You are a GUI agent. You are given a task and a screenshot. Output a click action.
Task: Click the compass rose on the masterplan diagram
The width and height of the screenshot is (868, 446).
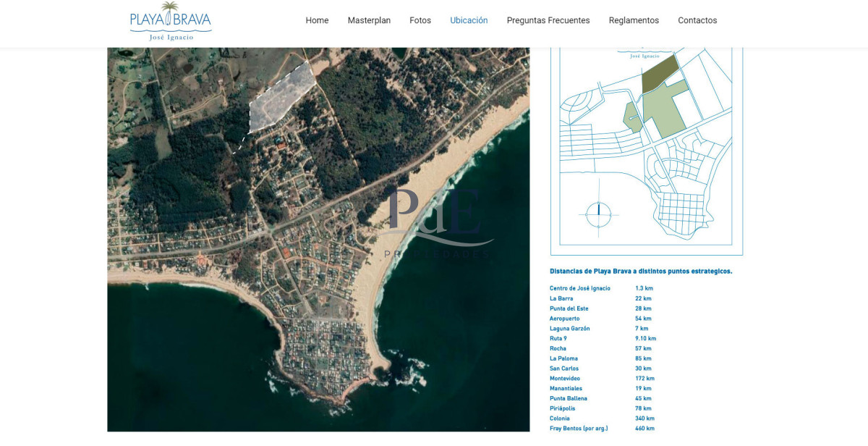598,214
